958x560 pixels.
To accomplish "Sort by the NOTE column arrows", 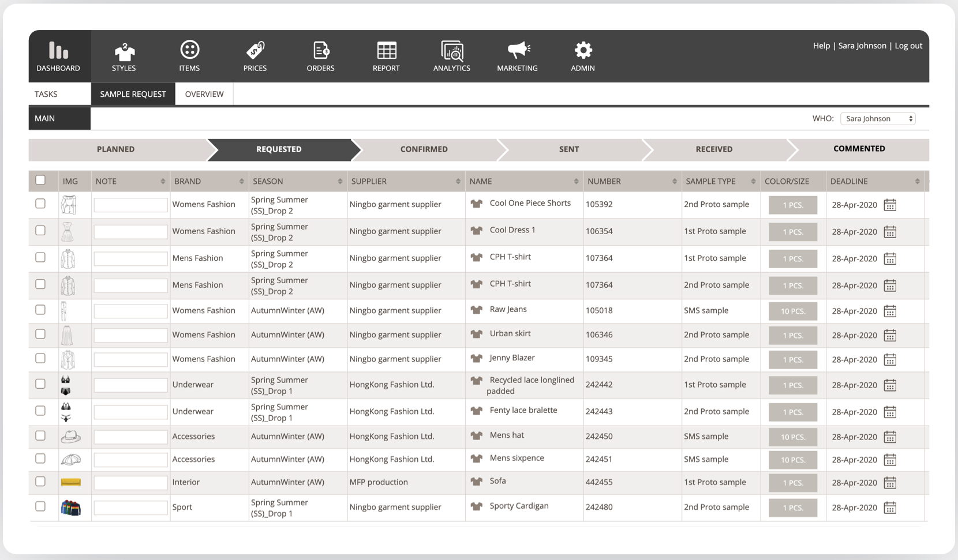I will [163, 181].
